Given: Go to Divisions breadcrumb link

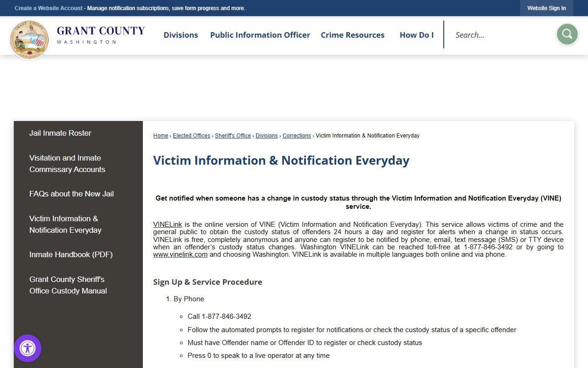Looking at the screenshot, I should 266,136.
